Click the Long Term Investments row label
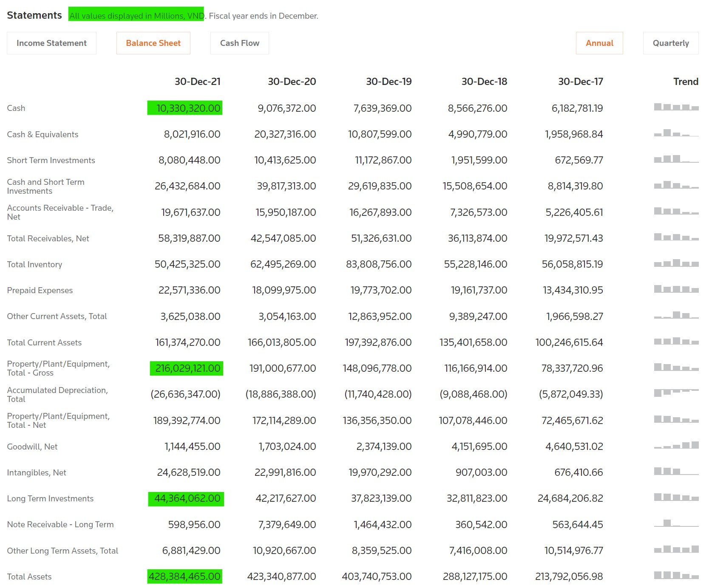712x588 pixels. 50,499
